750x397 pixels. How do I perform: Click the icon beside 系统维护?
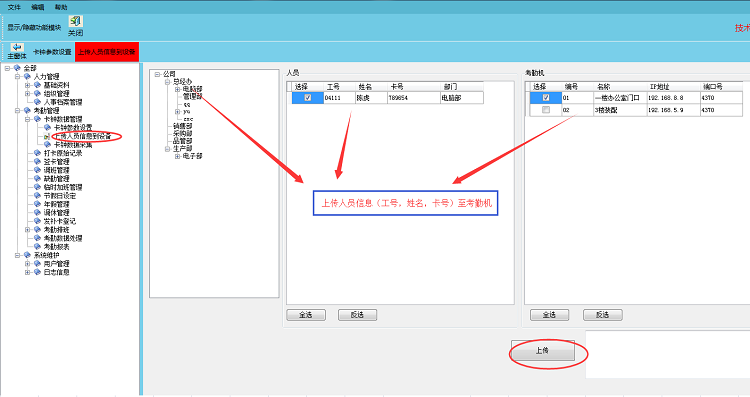[27, 255]
